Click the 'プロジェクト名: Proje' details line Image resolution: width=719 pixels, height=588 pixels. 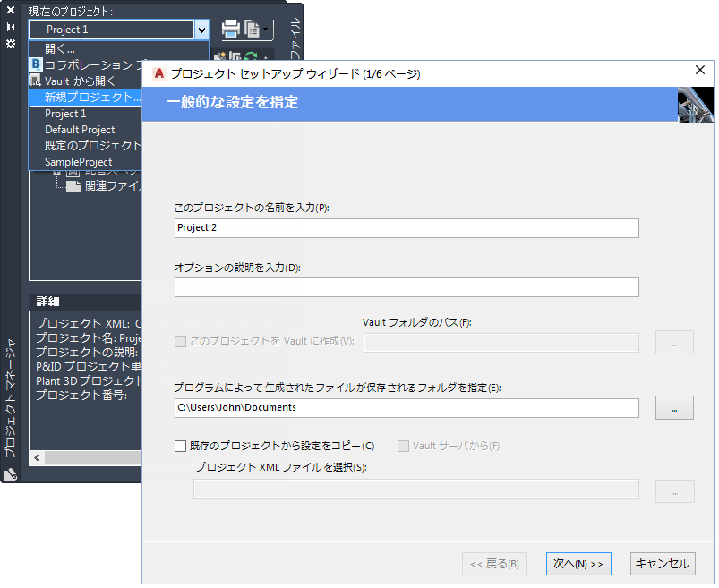pyautogui.click(x=88, y=337)
